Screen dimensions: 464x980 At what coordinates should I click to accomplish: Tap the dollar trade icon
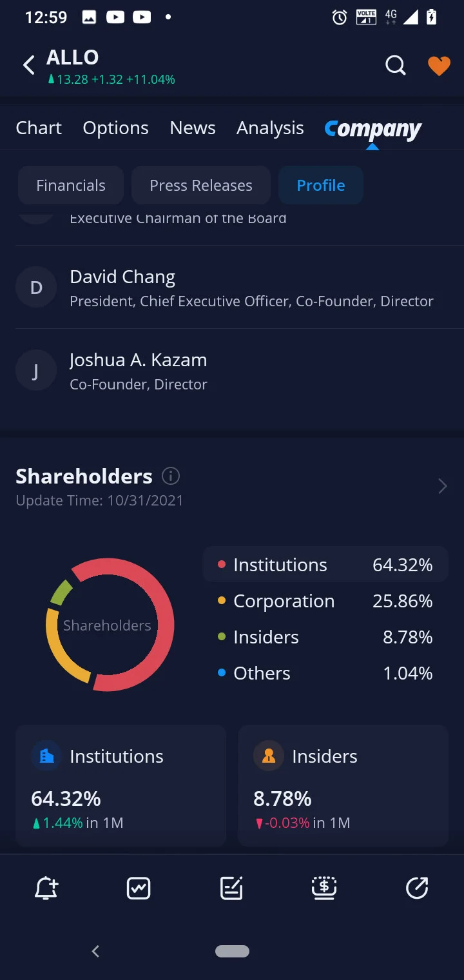pos(324,888)
